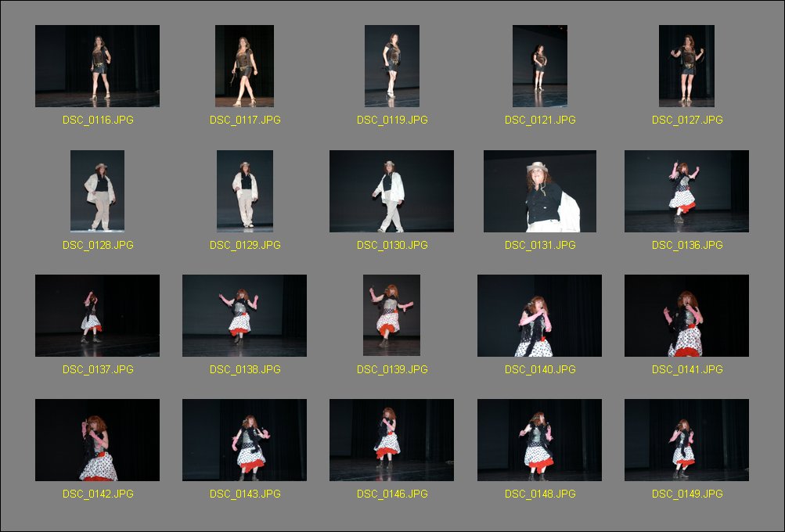Select the DSC_0148.JPG thumbnail
The width and height of the screenshot is (785, 532).
coord(539,440)
